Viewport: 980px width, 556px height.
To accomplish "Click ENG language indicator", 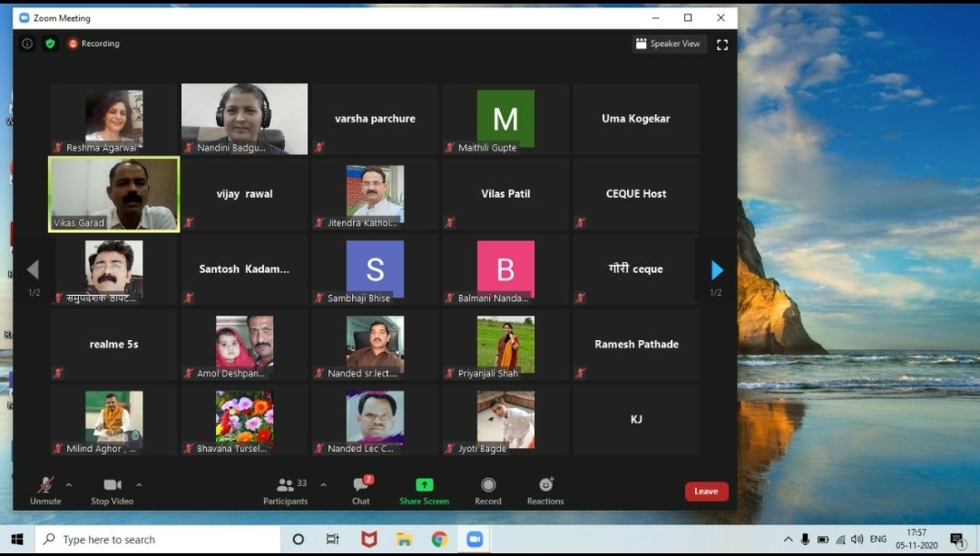I will point(878,539).
